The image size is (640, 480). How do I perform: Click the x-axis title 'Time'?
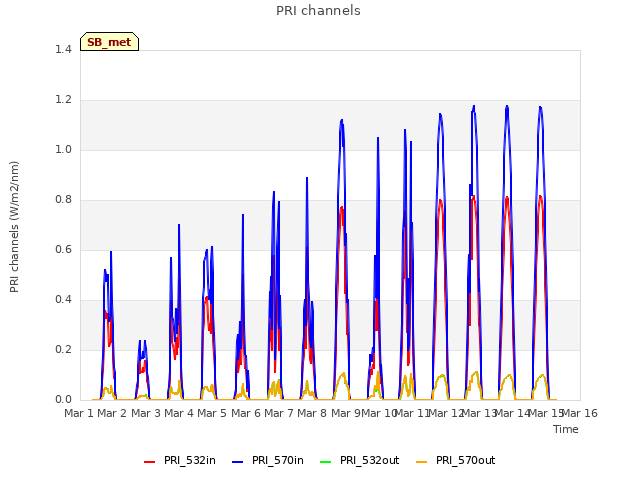[566, 429]
